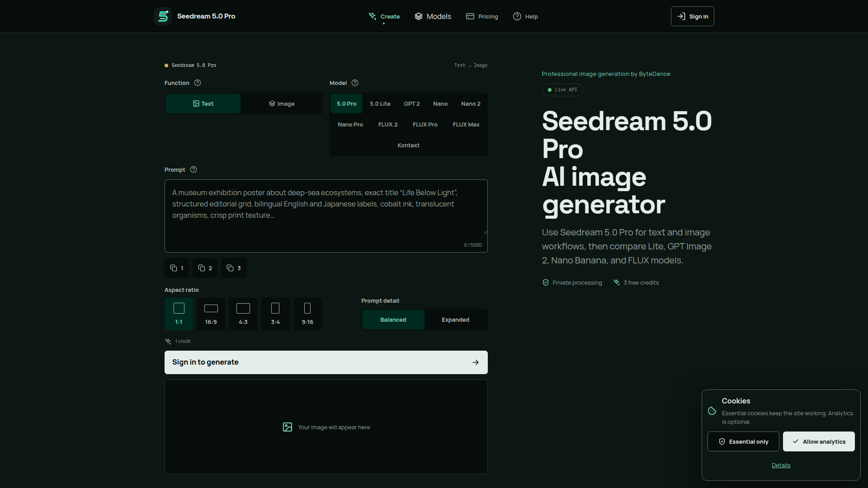Choose the FLUX Pro model
868x488 pixels.
[425, 124]
